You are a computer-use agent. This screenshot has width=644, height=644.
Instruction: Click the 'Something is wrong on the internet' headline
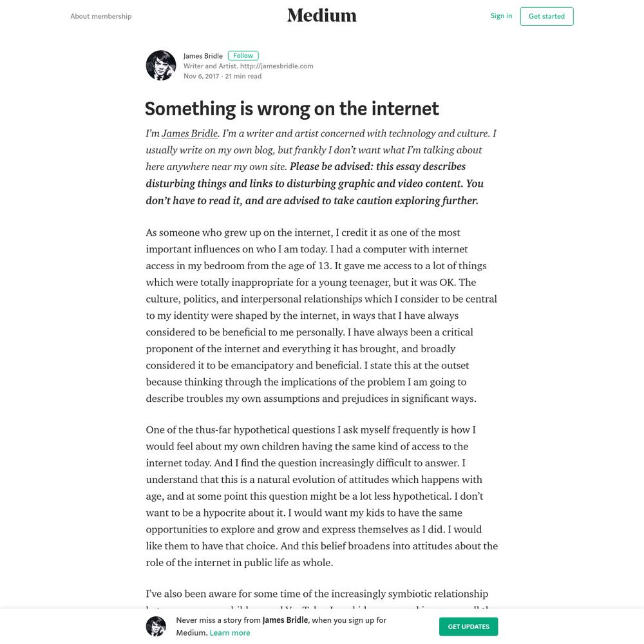point(292,109)
